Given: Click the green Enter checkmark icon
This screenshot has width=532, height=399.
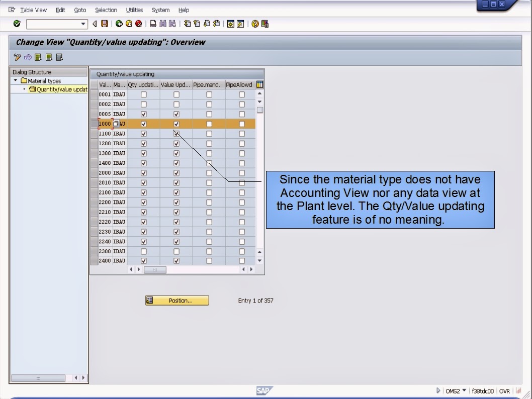Looking at the screenshot, I should (x=16, y=23).
